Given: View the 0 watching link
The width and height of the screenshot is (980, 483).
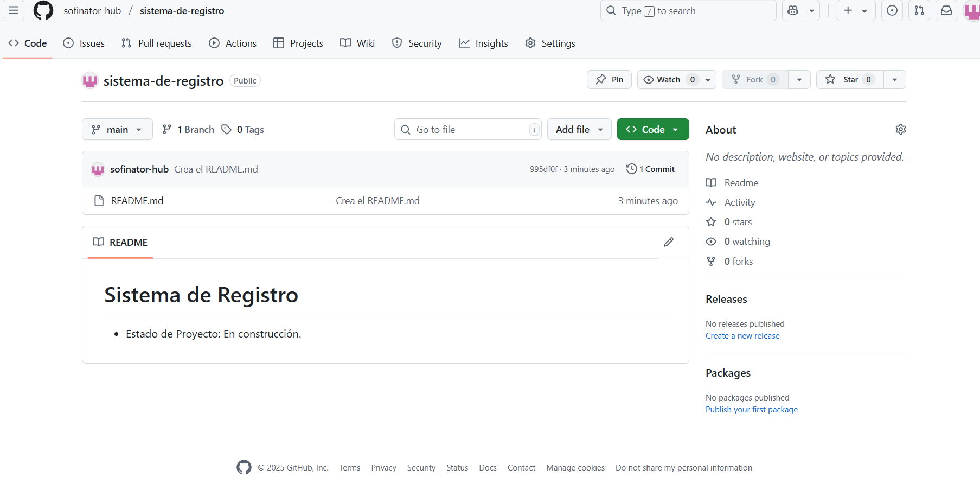Looking at the screenshot, I should click(738, 241).
